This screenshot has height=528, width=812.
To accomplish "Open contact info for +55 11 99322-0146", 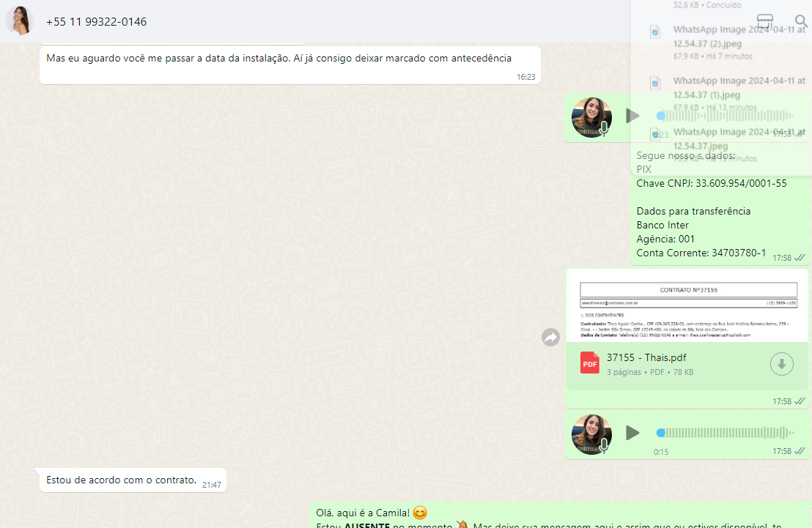I will pos(96,22).
